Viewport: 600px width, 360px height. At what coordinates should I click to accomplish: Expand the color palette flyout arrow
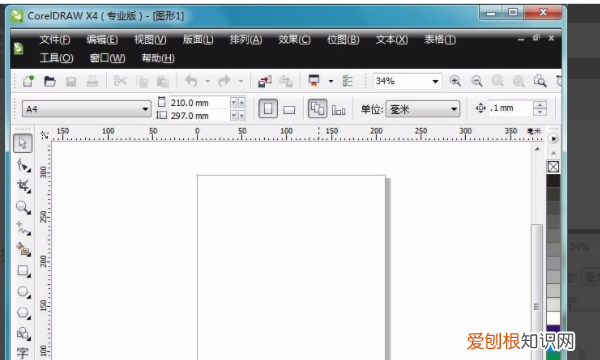(553, 138)
